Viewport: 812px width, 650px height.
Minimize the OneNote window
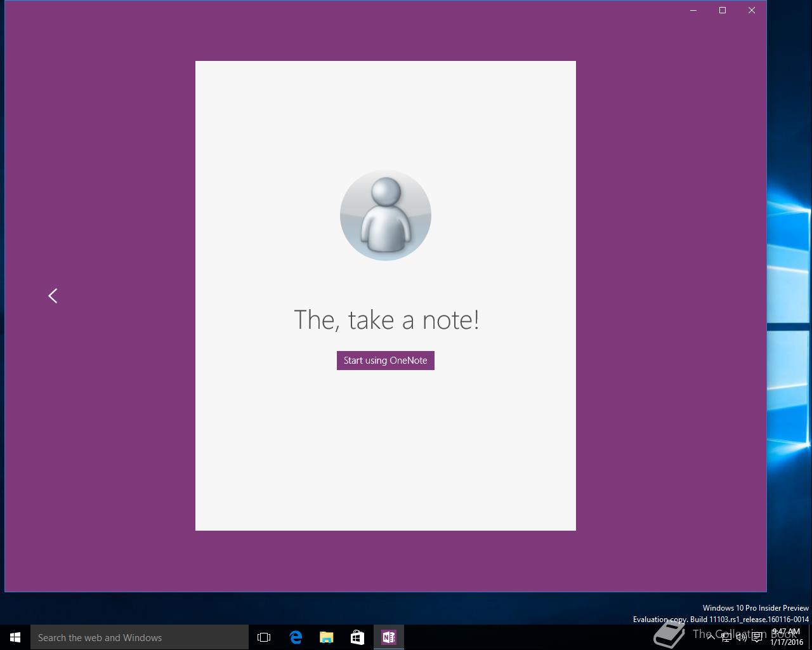pos(693,10)
